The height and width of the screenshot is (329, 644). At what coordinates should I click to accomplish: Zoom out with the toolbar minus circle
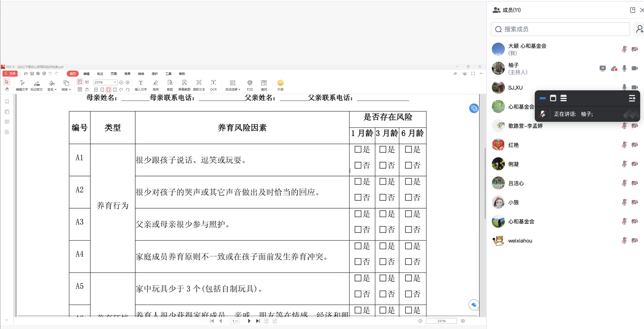tap(121, 82)
